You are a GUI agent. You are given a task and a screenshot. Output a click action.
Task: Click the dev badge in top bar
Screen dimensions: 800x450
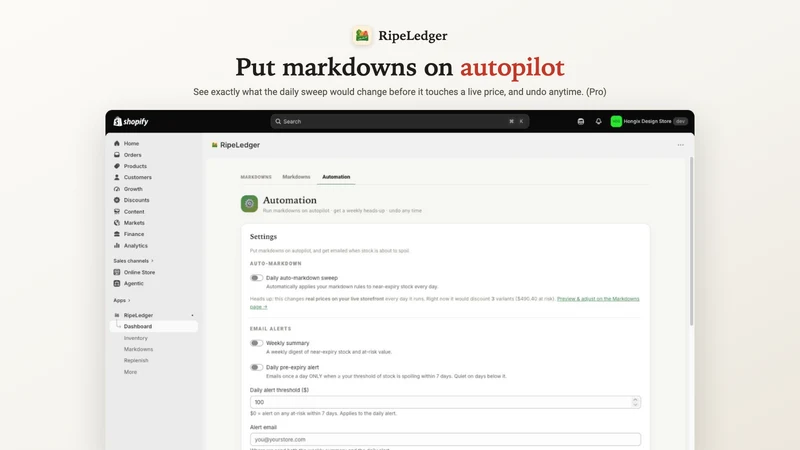tap(681, 121)
